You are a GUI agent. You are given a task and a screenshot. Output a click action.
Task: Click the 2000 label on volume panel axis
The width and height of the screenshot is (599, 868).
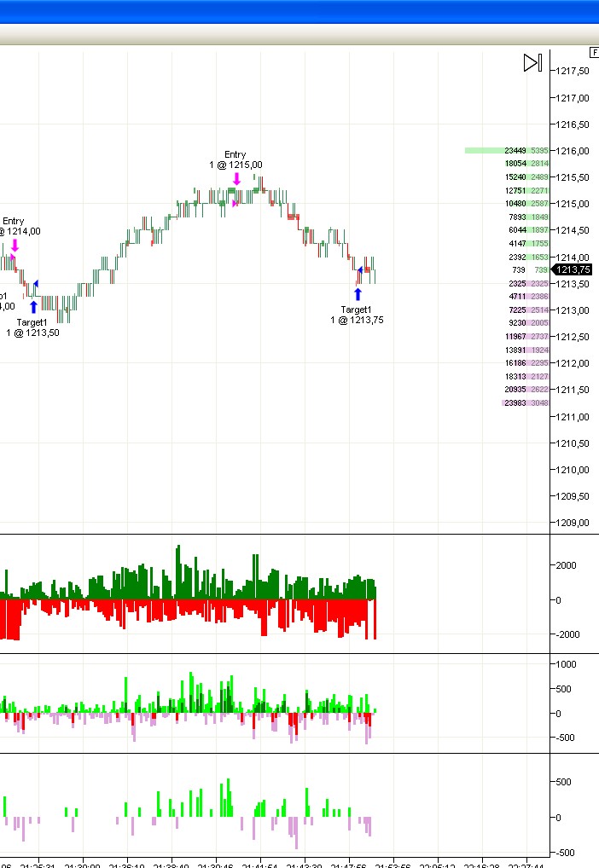pos(567,565)
